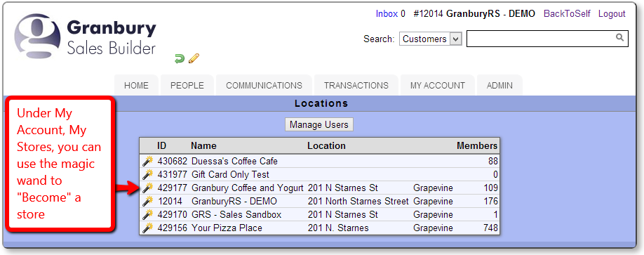Go to the TRANSACTIONS tab
The width and height of the screenshot is (644, 255).
pos(356,86)
